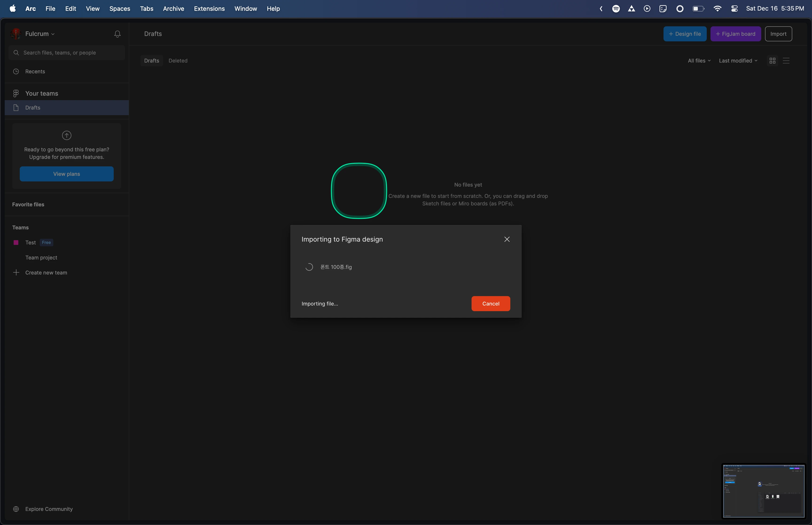
Task: Focus the Search files, teams, or people field
Action: (67, 52)
